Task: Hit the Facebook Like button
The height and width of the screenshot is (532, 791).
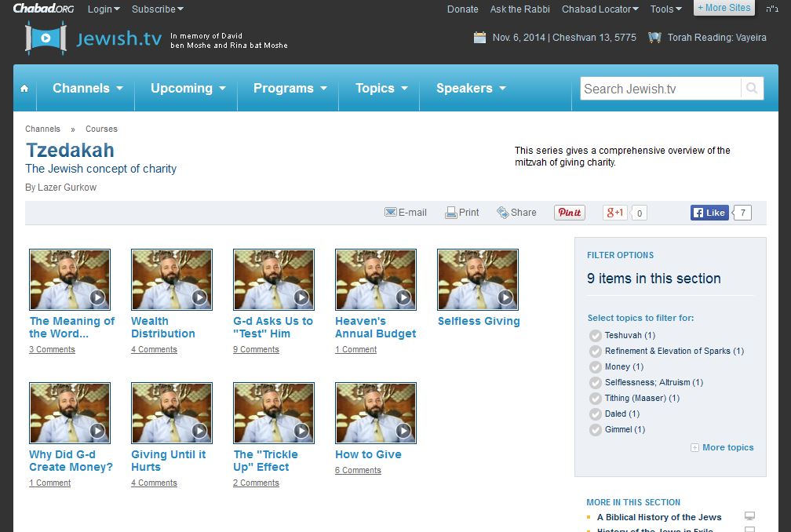Action: (709, 213)
